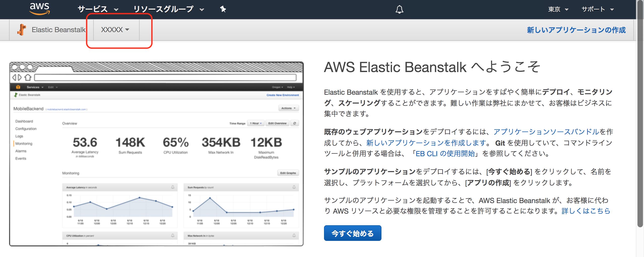Expand the chevron next to リソースグループ
This screenshot has height=257, width=644.
pos(201,10)
